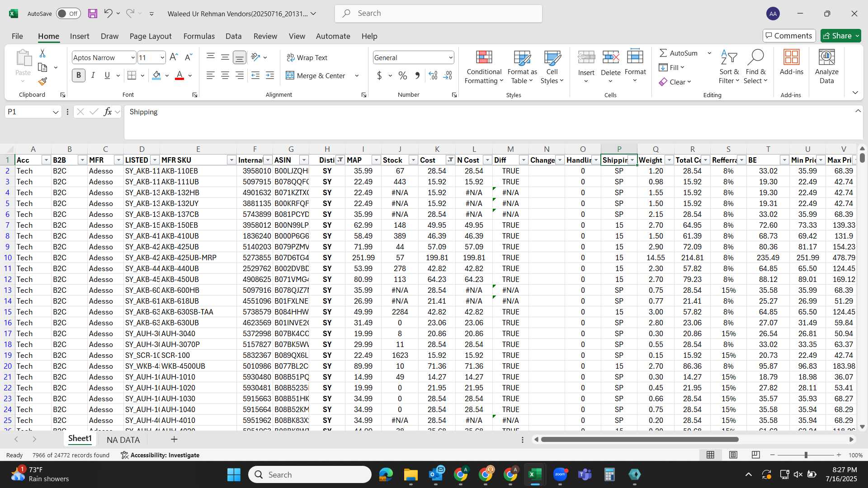
Task: Expand the AutoSum dropdown arrow
Action: pyautogui.click(x=709, y=53)
